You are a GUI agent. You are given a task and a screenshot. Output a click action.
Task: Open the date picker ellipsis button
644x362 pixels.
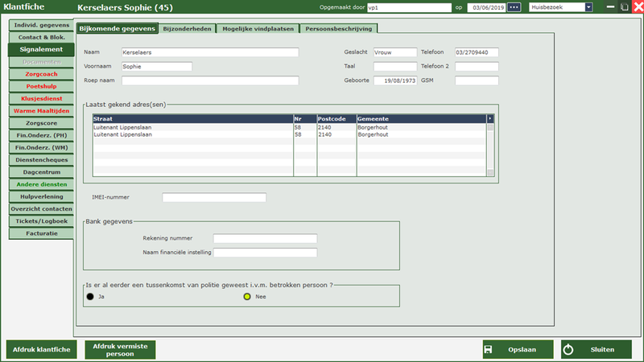point(514,7)
